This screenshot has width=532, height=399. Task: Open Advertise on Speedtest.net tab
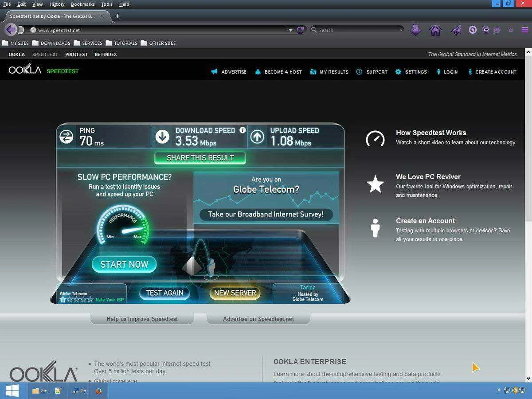click(x=258, y=319)
